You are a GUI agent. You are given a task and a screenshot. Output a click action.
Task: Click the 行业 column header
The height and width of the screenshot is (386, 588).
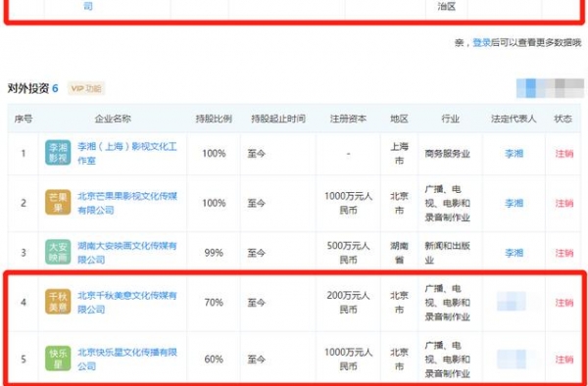point(451,119)
